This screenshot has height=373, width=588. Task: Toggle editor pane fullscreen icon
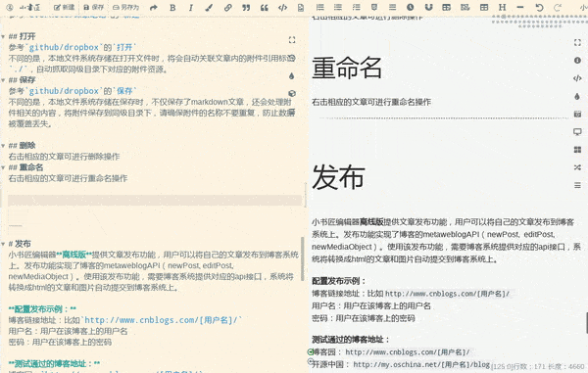[292, 40]
